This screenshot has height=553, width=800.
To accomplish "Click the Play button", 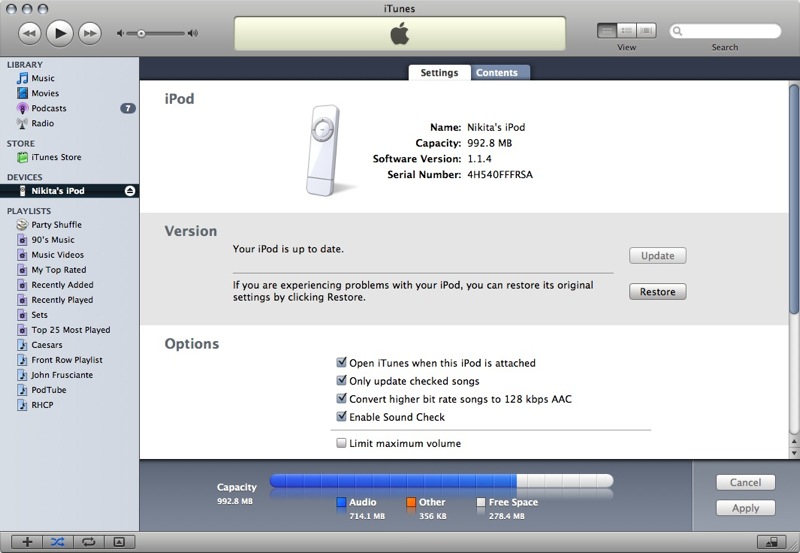I will click(60, 34).
